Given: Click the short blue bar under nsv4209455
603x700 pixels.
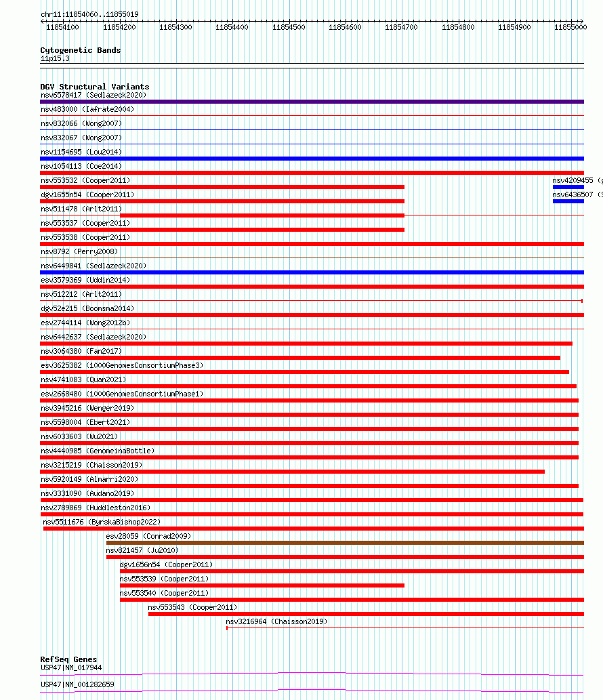Looking at the screenshot, I should pos(568,187).
